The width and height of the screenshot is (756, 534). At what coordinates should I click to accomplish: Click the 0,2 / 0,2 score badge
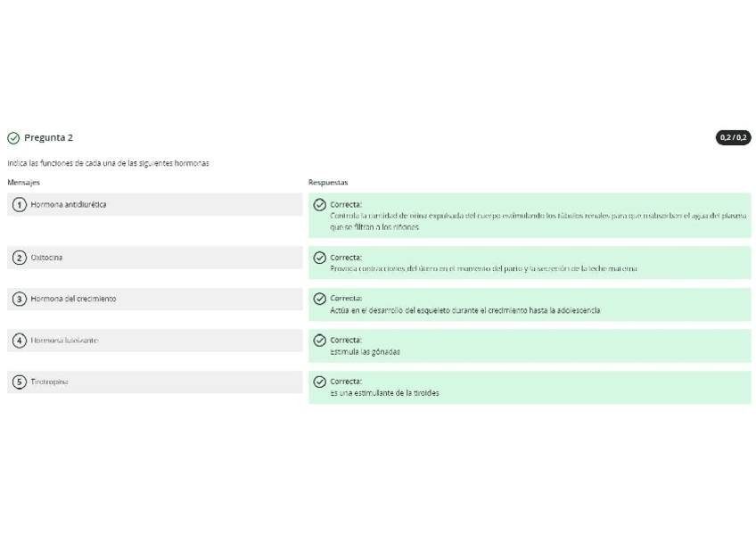pyautogui.click(x=733, y=138)
